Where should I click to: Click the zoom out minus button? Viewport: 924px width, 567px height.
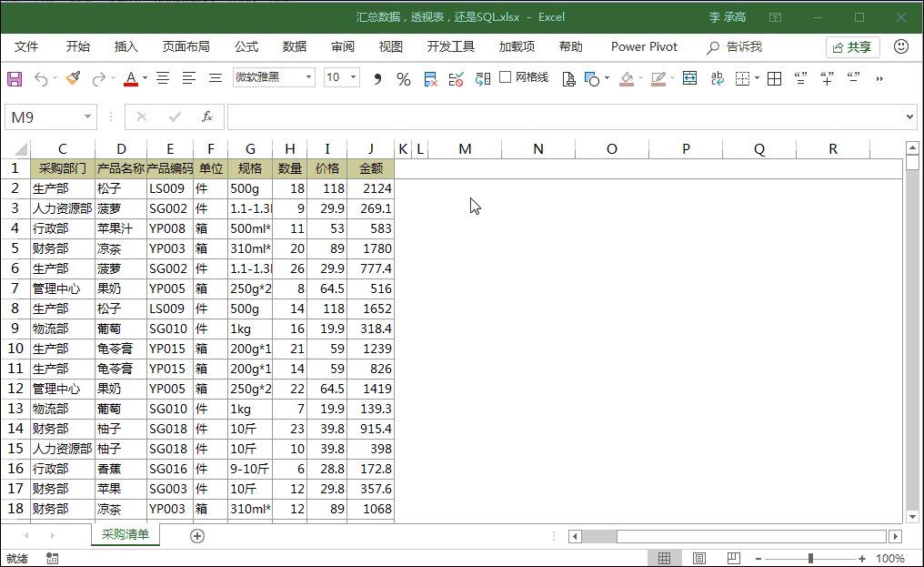(758, 558)
